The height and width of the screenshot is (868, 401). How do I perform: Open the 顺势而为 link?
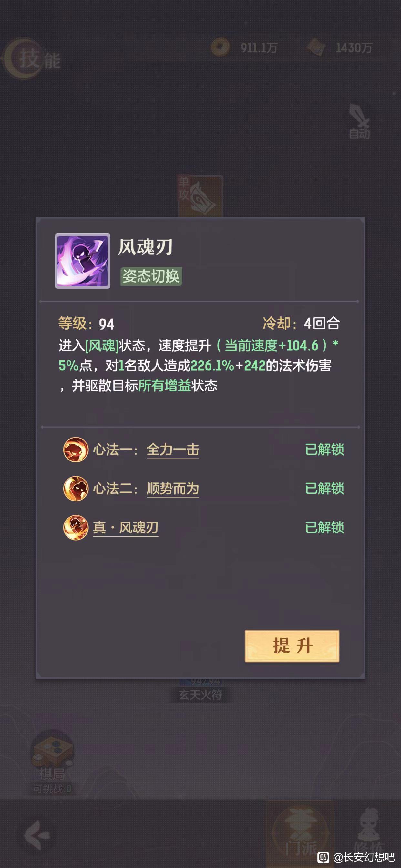click(x=173, y=489)
